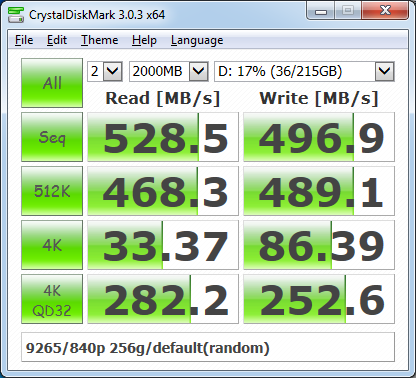Run the 4K QD32 test
The width and height of the screenshot is (416, 378).
(x=52, y=299)
